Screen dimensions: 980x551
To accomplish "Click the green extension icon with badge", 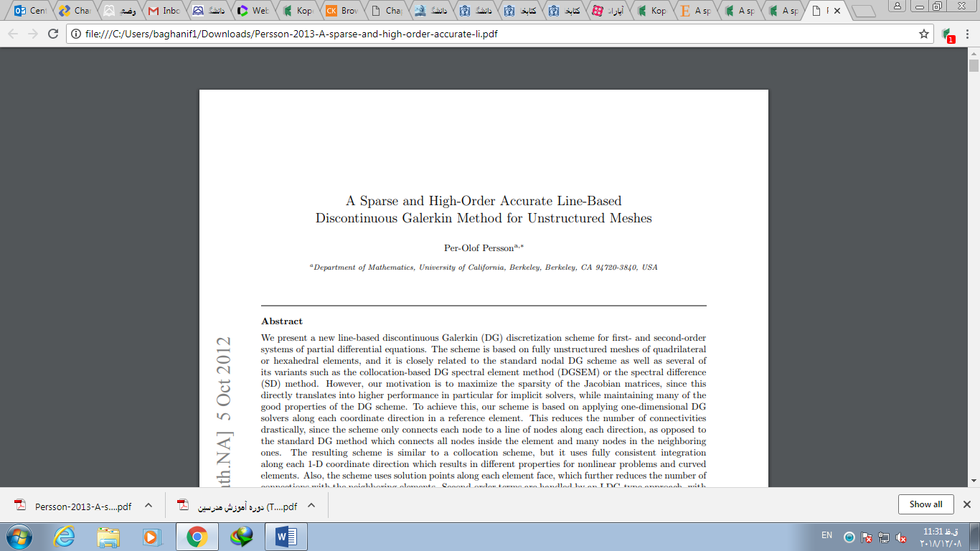I will tap(947, 34).
